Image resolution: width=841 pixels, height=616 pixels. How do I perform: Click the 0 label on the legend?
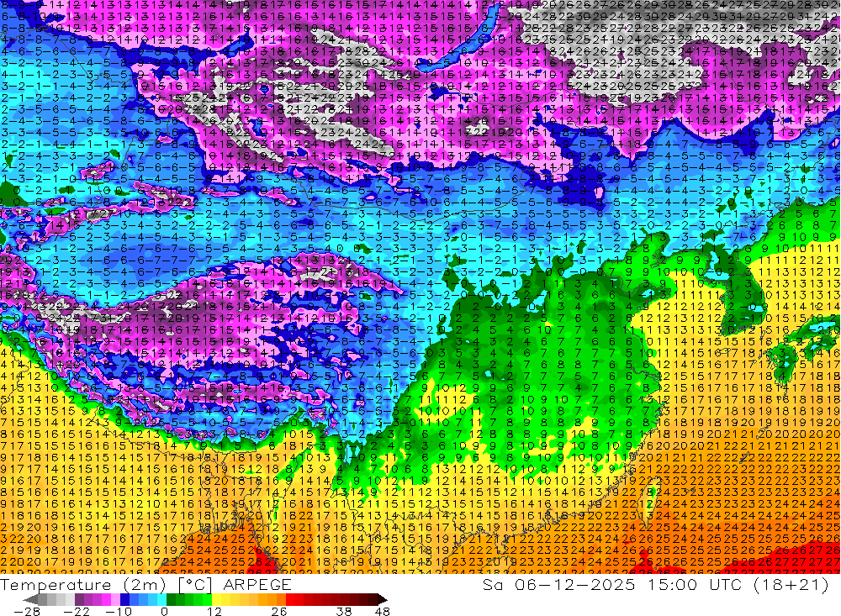[x=165, y=611]
